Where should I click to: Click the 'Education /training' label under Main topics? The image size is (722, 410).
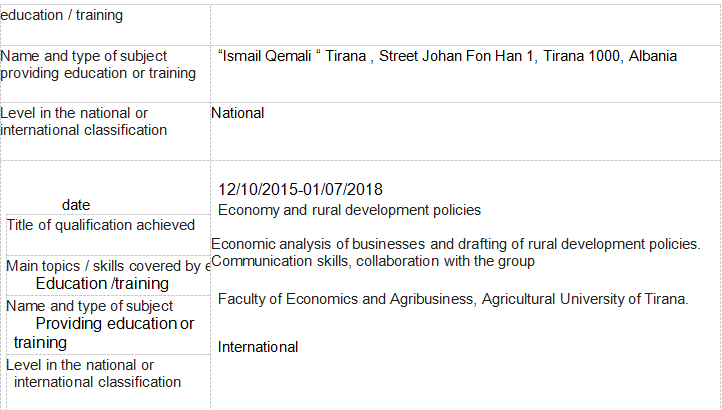pyautogui.click(x=102, y=284)
